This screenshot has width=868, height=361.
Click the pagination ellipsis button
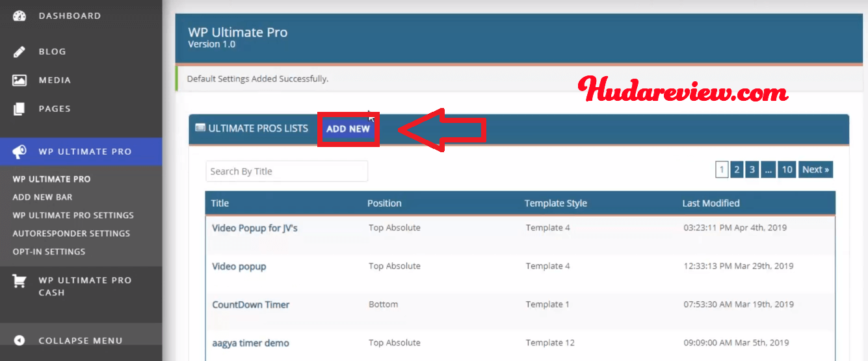(x=768, y=170)
